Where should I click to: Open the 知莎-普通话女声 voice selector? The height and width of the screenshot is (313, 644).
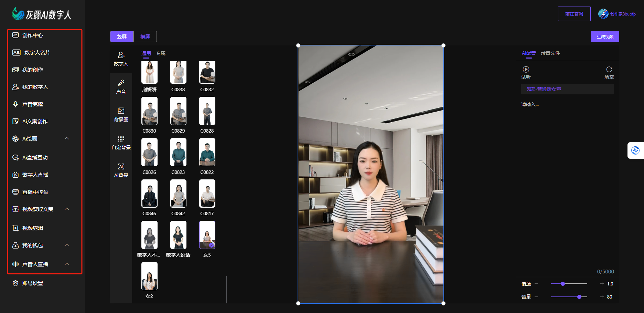pyautogui.click(x=567, y=89)
